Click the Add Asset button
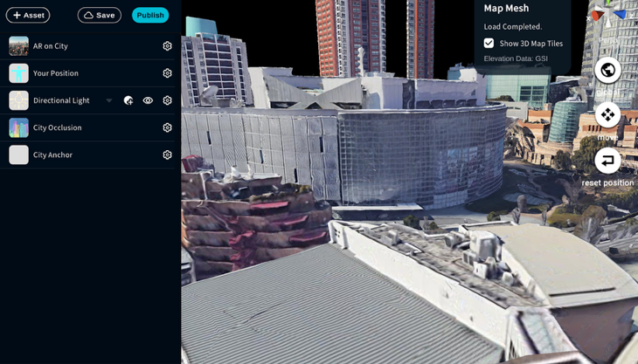 pyautogui.click(x=28, y=15)
